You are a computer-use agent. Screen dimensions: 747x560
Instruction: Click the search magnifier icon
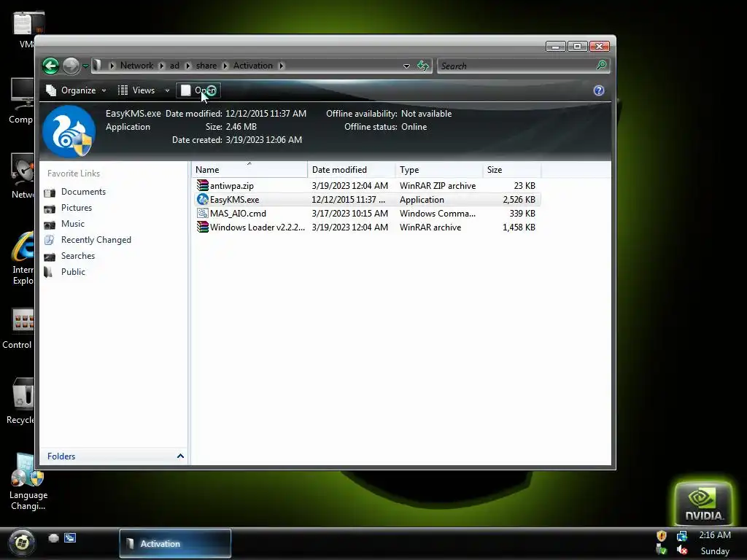[601, 65]
